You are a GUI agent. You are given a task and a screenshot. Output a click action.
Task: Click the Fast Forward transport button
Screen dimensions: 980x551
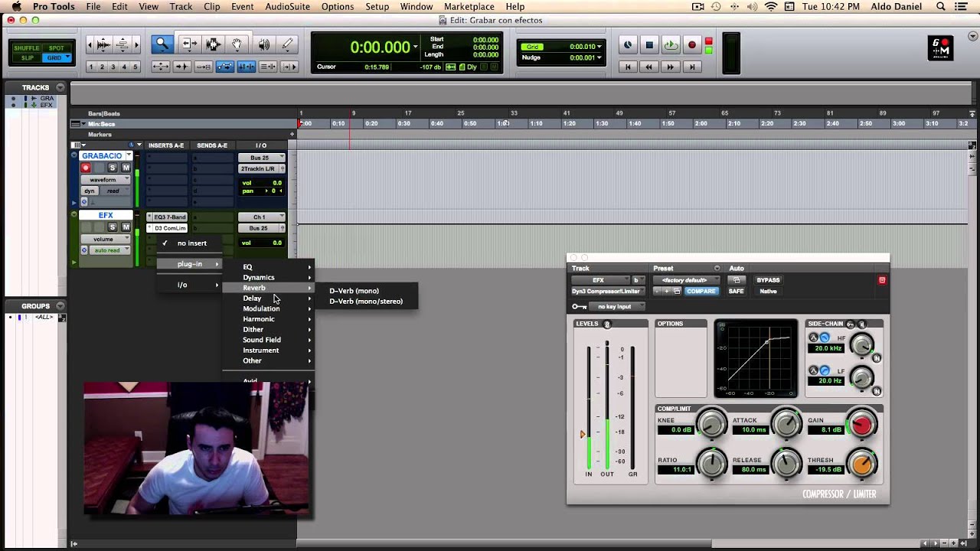(x=670, y=67)
